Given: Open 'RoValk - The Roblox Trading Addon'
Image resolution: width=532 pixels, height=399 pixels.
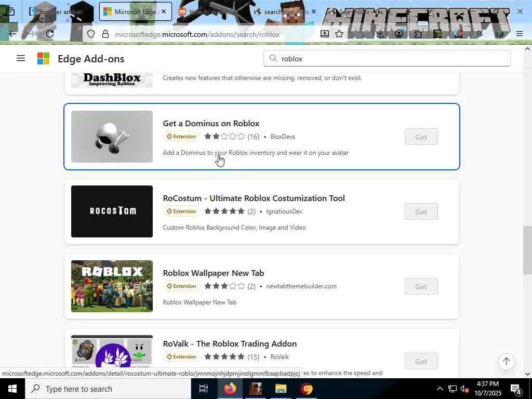Looking at the screenshot, I should coord(230,344).
